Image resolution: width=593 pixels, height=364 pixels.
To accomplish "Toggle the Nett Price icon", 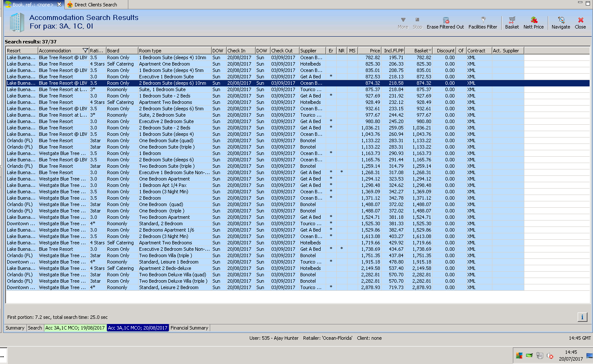I will point(534,20).
